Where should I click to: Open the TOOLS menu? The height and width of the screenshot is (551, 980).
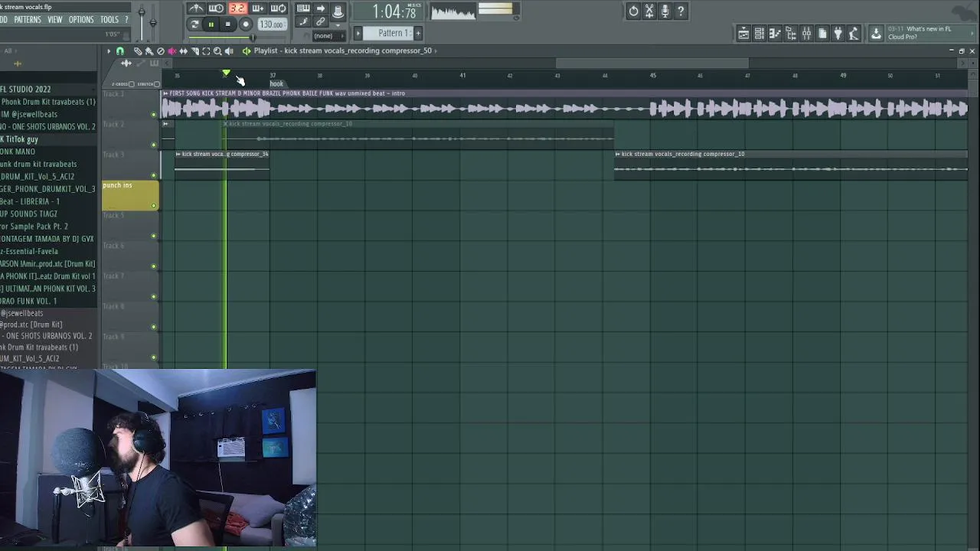pyautogui.click(x=109, y=19)
